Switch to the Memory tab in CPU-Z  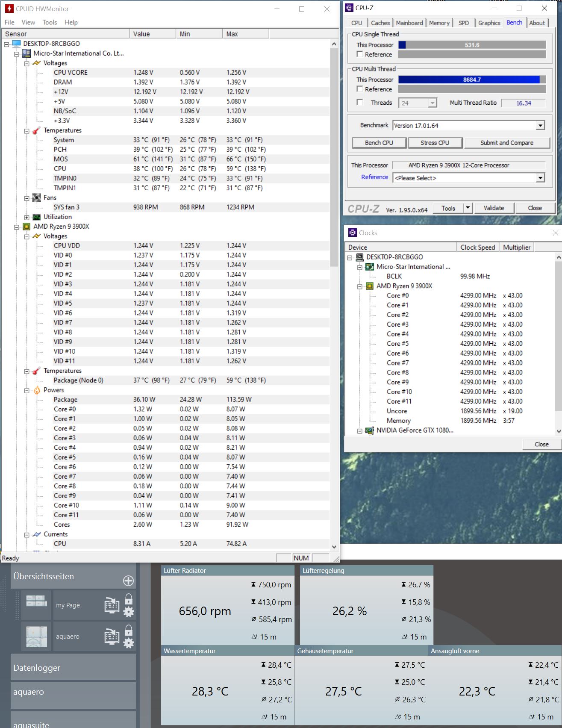coord(439,23)
